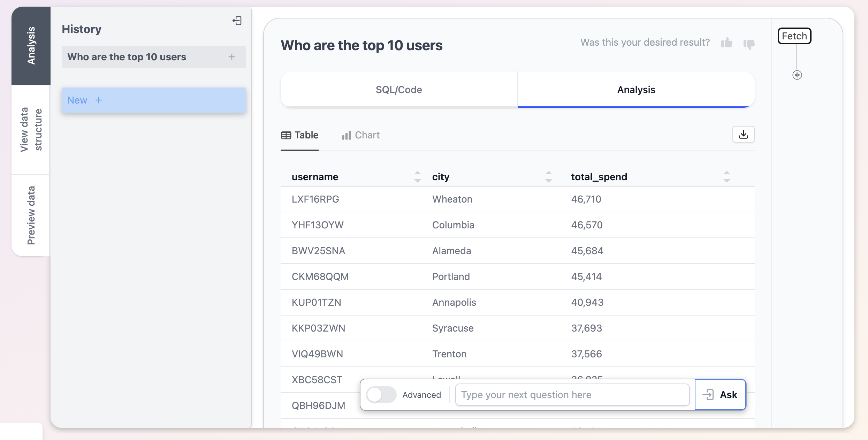Click the Table view icon
The width and height of the screenshot is (868, 440).
pos(285,135)
